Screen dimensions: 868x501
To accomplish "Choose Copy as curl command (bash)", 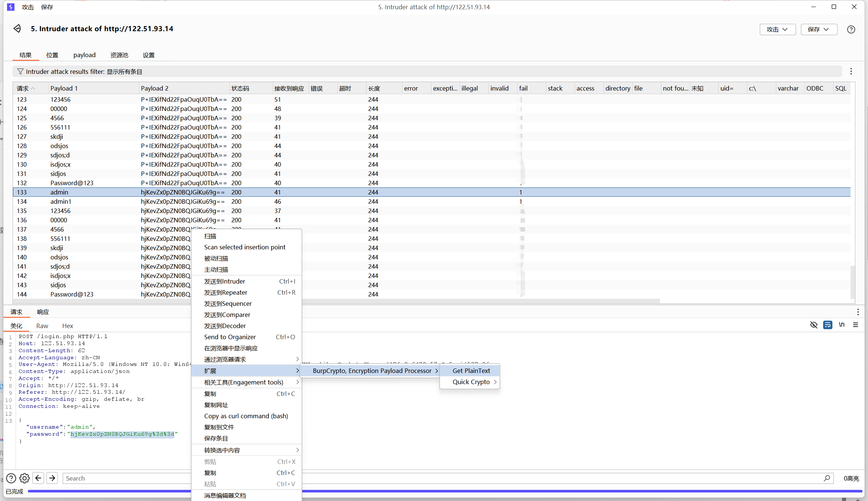I will tap(247, 416).
